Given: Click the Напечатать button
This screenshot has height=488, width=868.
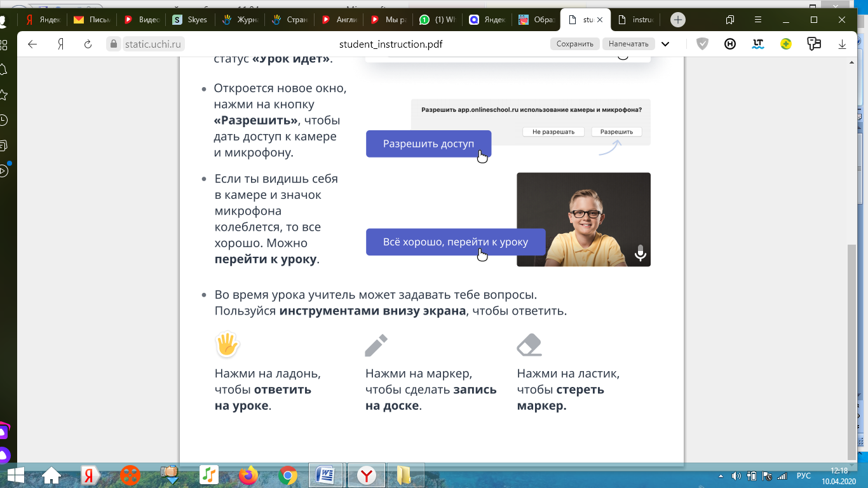Looking at the screenshot, I should point(629,44).
